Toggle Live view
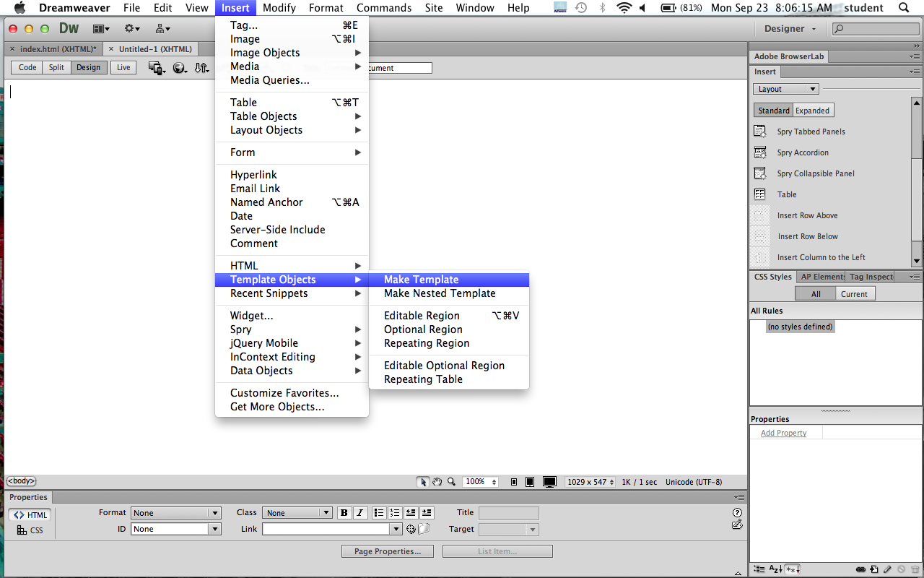Viewport: 924px width, 578px height. tap(123, 67)
